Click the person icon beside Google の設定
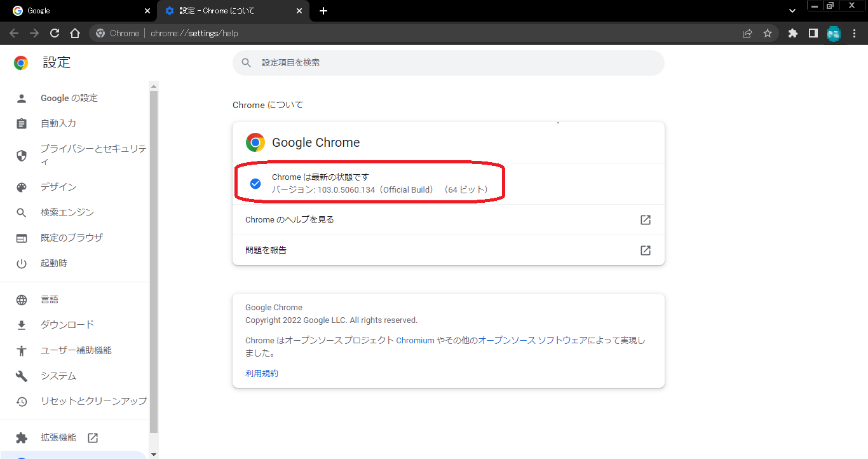This screenshot has width=868, height=459. 22,99
